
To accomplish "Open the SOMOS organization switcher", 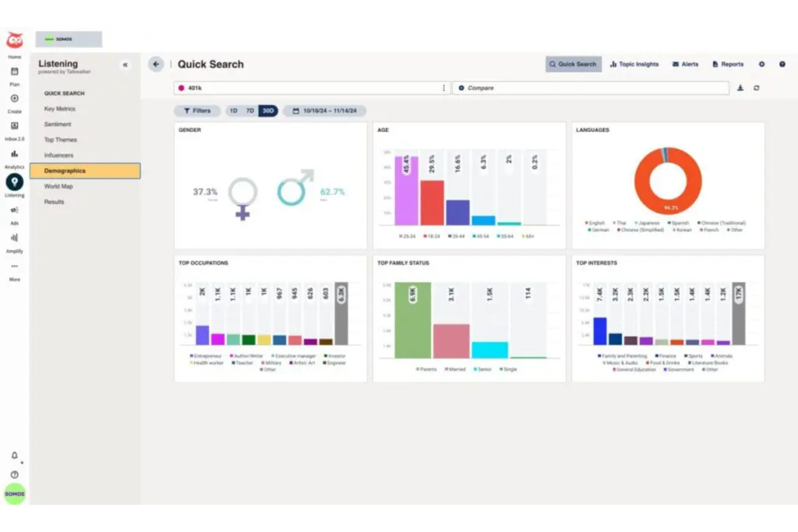I will tap(68, 39).
